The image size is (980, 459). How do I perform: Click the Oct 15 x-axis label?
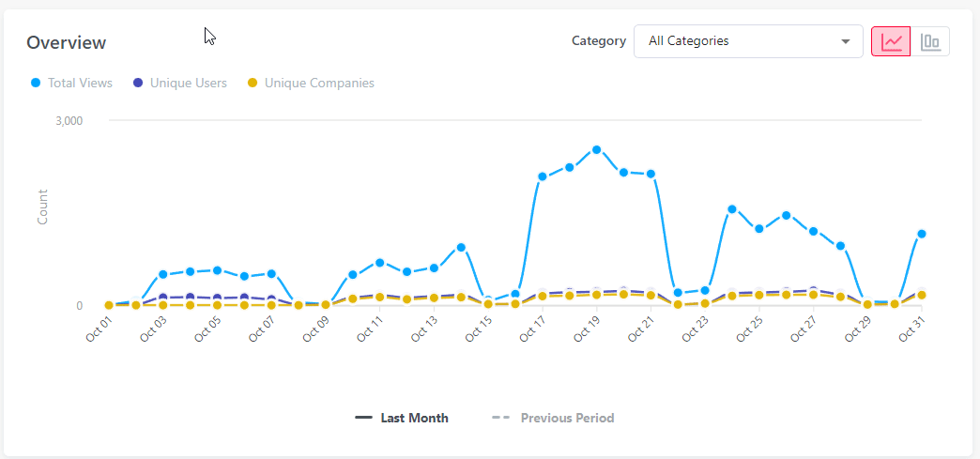coord(479,330)
